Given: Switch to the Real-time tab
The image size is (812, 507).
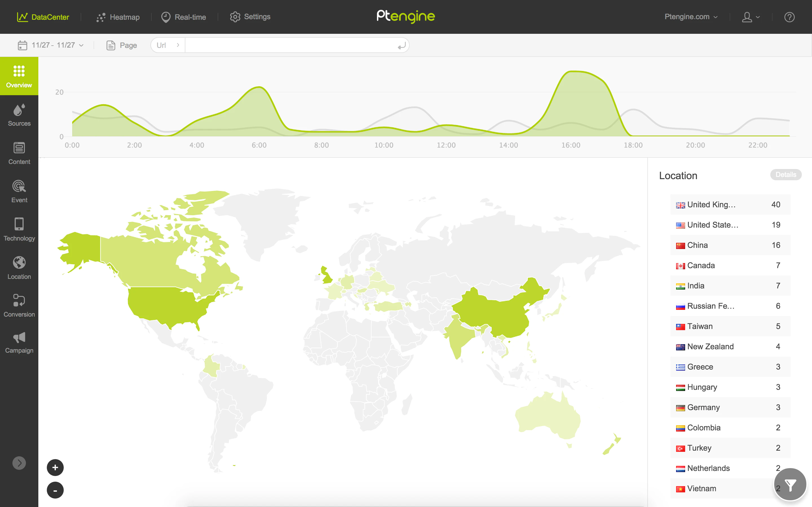Looking at the screenshot, I should (x=184, y=17).
